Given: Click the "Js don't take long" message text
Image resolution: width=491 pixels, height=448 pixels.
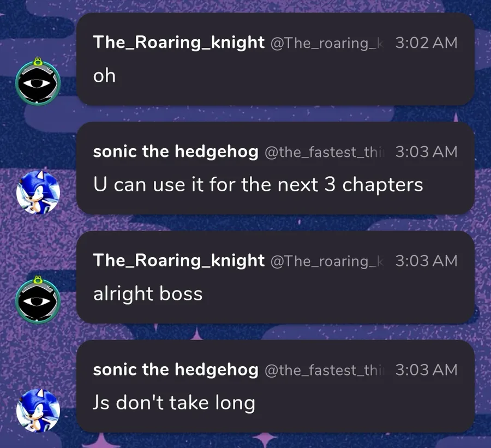Looking at the screenshot, I should tap(174, 403).
